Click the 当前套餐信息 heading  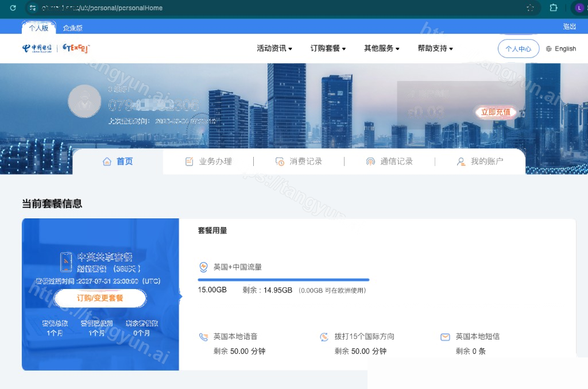pos(52,203)
